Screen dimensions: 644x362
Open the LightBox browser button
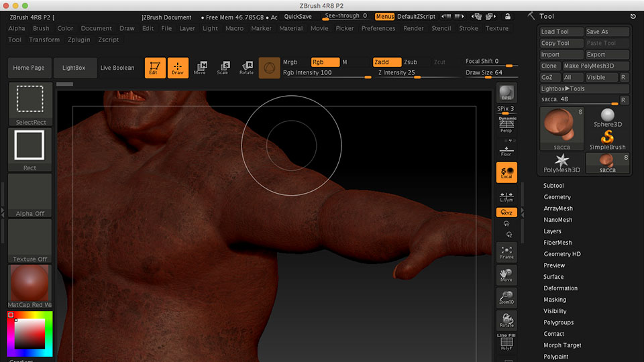pos(74,68)
